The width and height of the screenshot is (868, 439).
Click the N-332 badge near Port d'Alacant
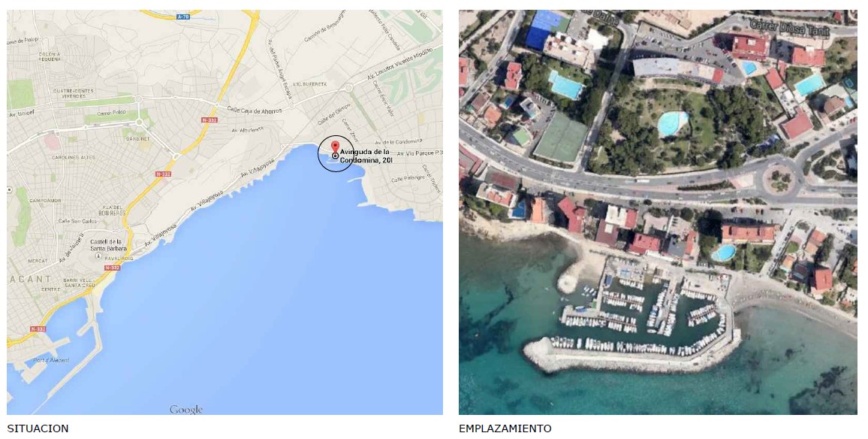[38, 328]
